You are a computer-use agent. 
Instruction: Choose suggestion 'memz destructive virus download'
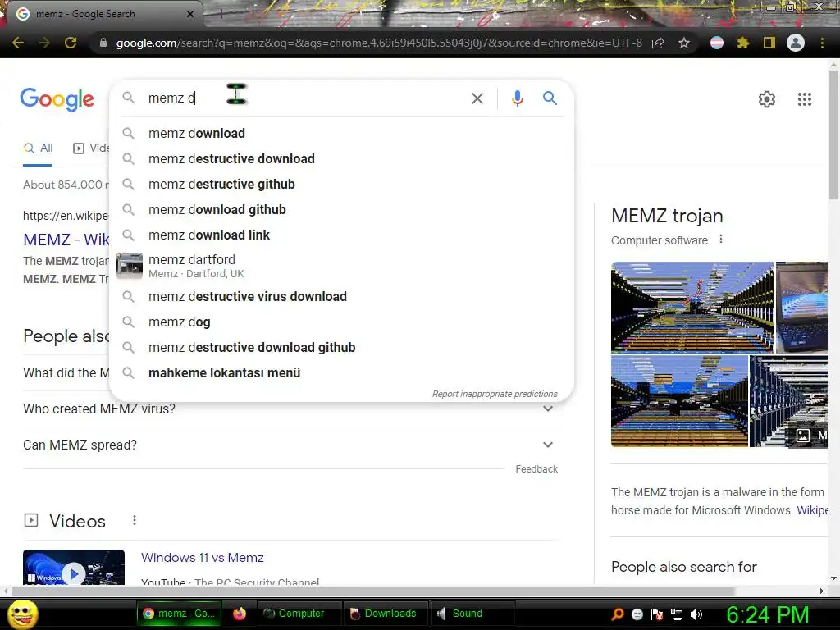pyautogui.click(x=341, y=297)
